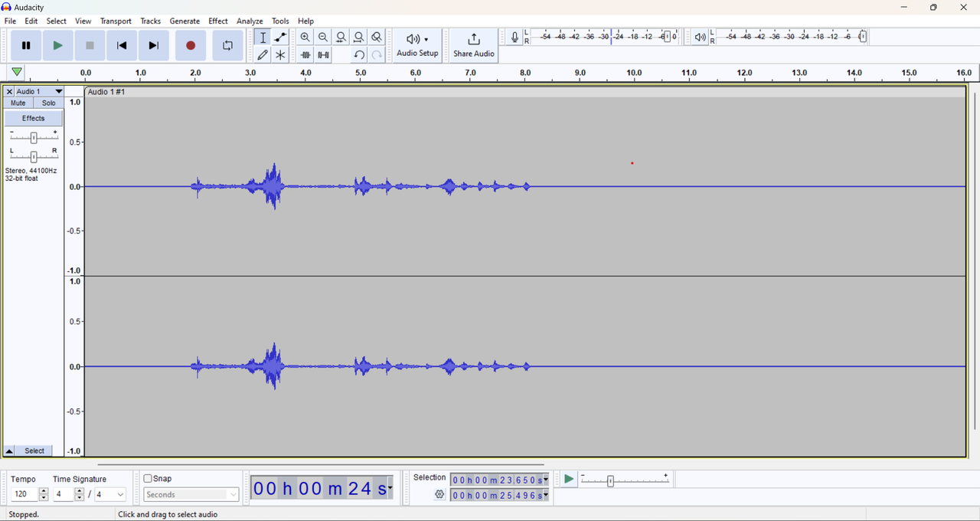Close the Audio 1 track

pyautogui.click(x=9, y=92)
